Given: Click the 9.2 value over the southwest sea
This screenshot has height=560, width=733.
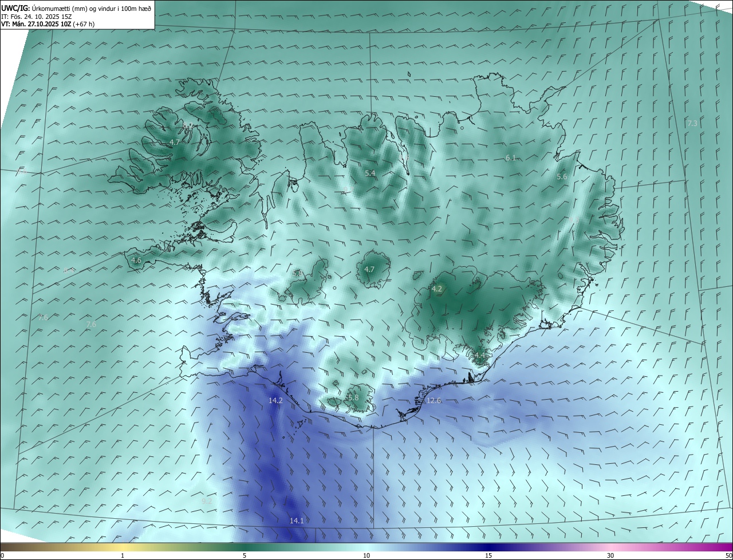Looking at the screenshot, I should (207, 500).
